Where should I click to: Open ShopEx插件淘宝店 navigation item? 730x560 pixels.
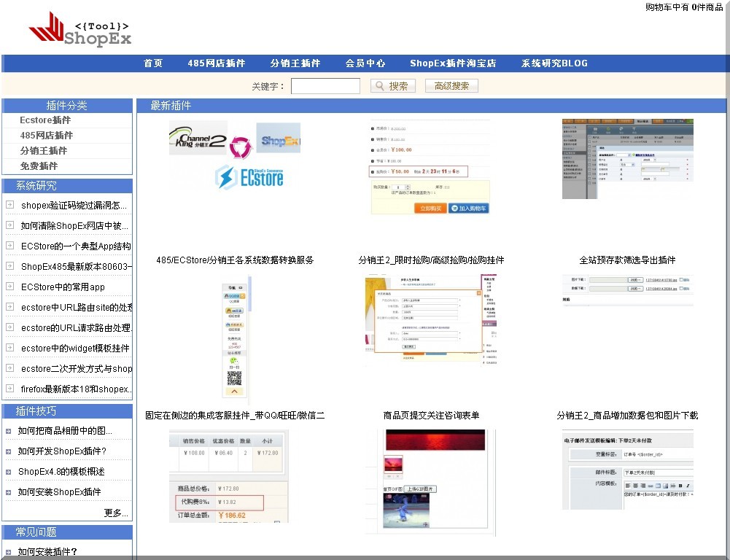[x=453, y=63]
